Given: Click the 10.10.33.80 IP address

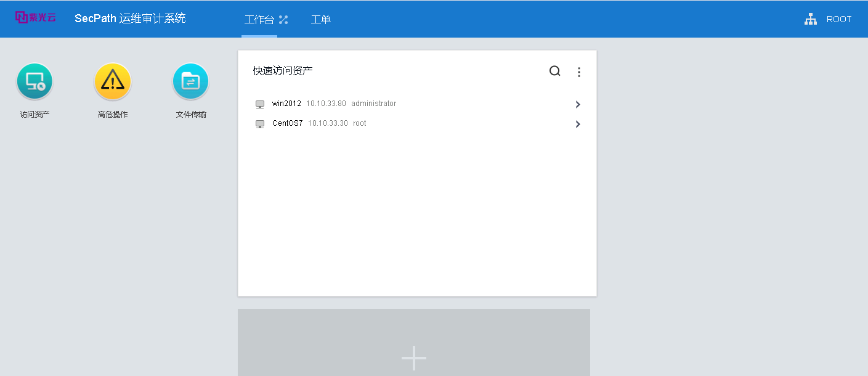Looking at the screenshot, I should pos(326,104).
